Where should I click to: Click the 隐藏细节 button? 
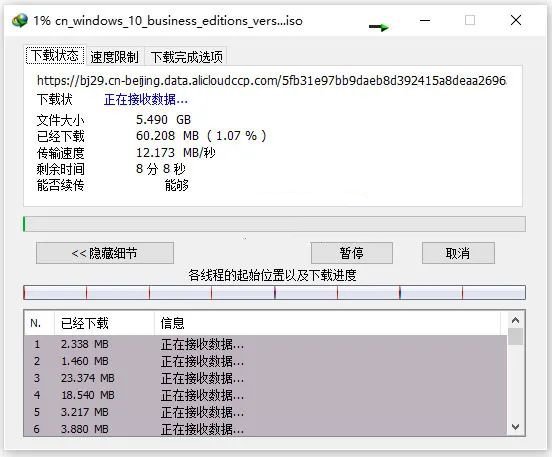pos(105,253)
